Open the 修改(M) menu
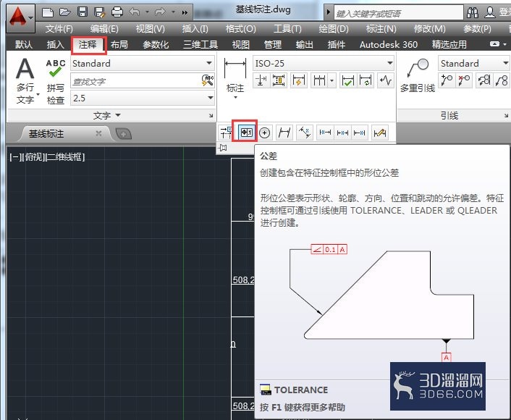The width and height of the screenshot is (511, 420). point(429,29)
